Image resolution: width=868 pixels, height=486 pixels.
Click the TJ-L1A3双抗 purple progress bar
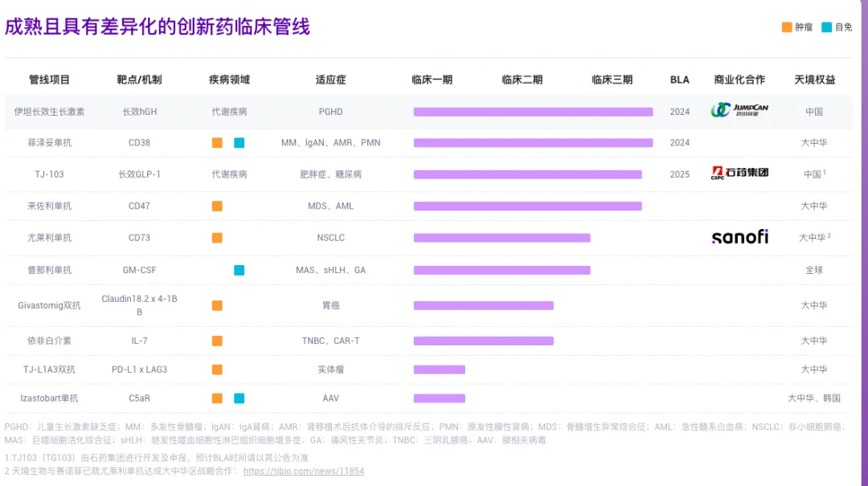[439, 370]
